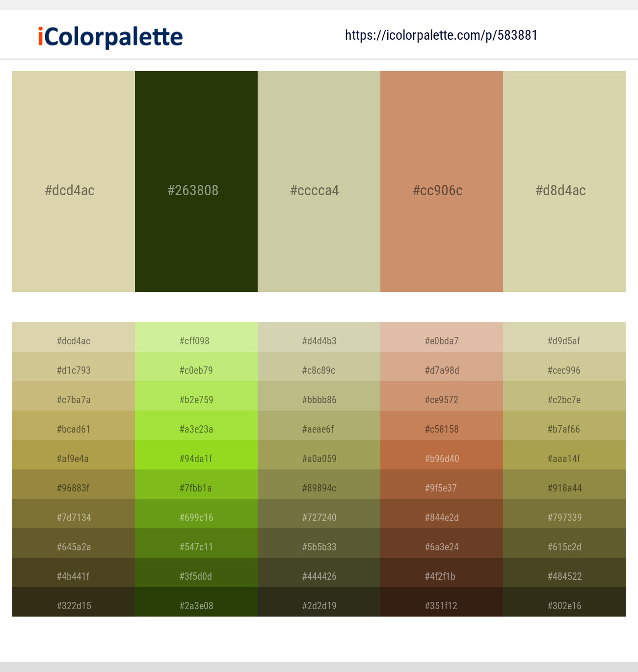This screenshot has width=638, height=672.
Task: Click the #94da1f bright green shade
Action: point(195,458)
